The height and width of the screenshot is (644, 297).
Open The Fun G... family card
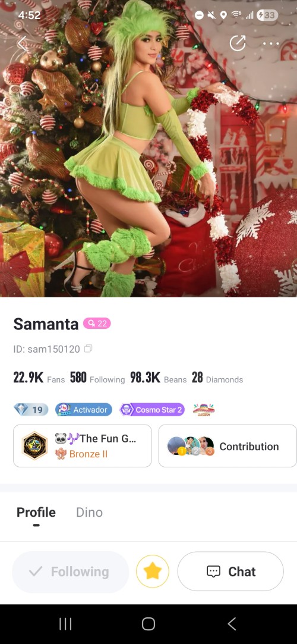(x=83, y=446)
